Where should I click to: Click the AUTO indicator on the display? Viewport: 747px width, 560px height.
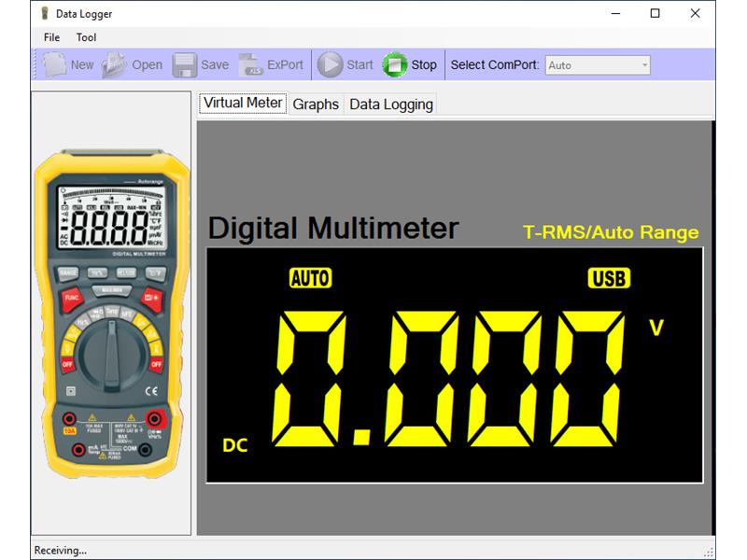pos(311,278)
